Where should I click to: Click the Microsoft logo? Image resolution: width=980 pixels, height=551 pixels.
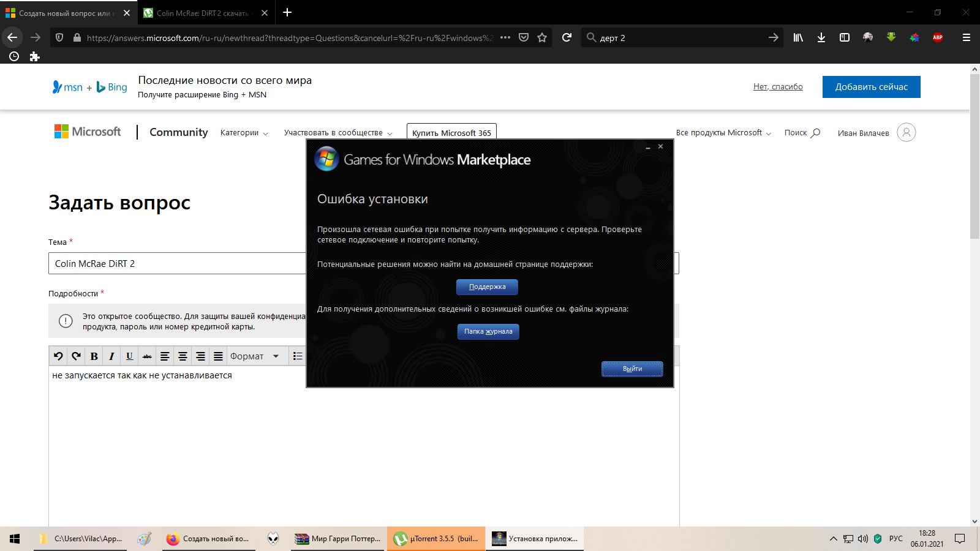pyautogui.click(x=88, y=132)
